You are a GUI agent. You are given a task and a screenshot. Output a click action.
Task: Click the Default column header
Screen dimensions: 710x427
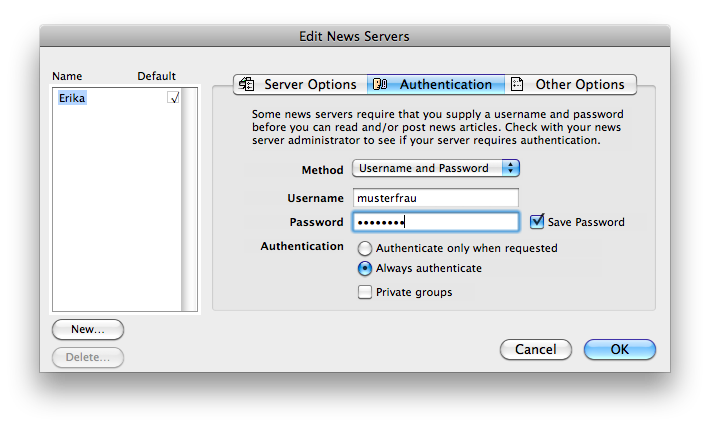click(x=156, y=76)
